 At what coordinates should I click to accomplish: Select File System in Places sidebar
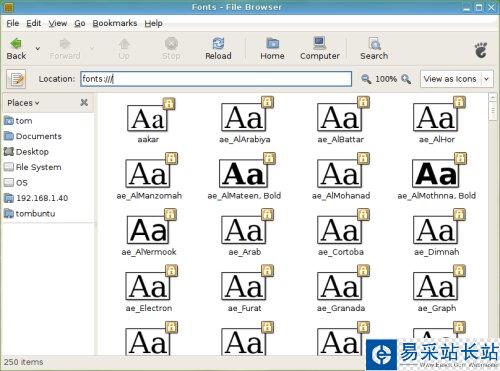click(33, 167)
